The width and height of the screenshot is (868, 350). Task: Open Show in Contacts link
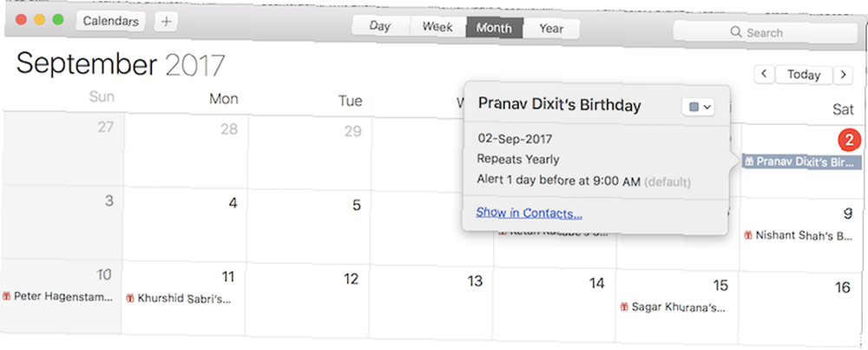[529, 213]
